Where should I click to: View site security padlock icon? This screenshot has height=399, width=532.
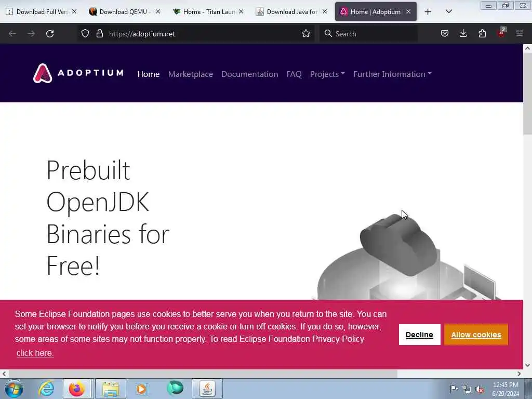[99, 34]
